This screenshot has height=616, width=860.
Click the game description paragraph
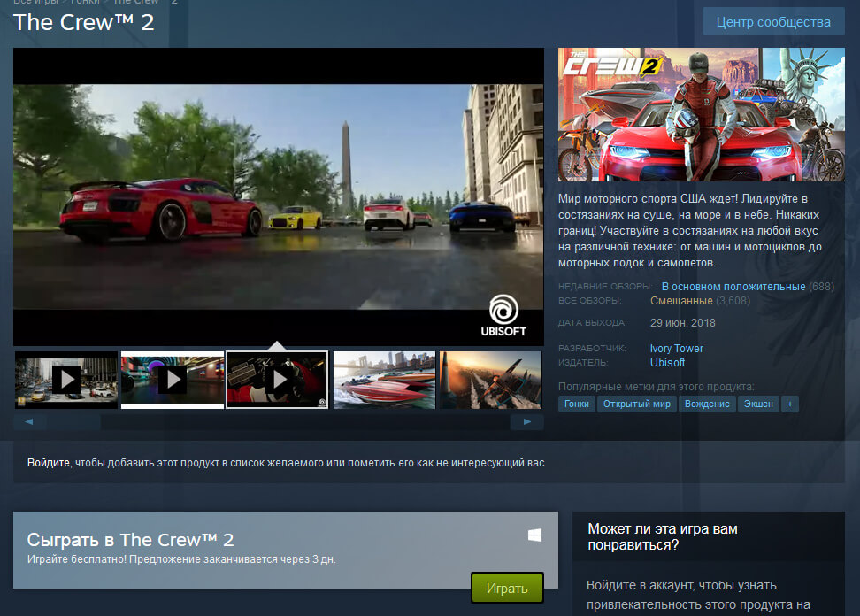(x=690, y=230)
